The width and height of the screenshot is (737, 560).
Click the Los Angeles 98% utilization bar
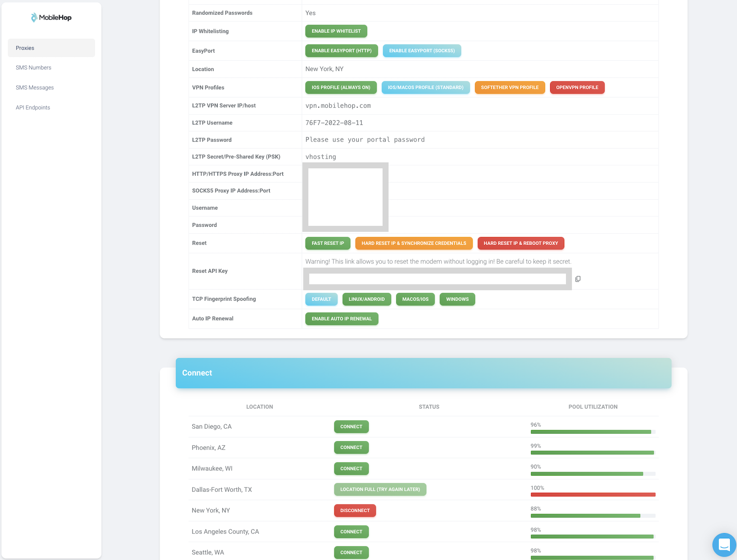coord(593,537)
